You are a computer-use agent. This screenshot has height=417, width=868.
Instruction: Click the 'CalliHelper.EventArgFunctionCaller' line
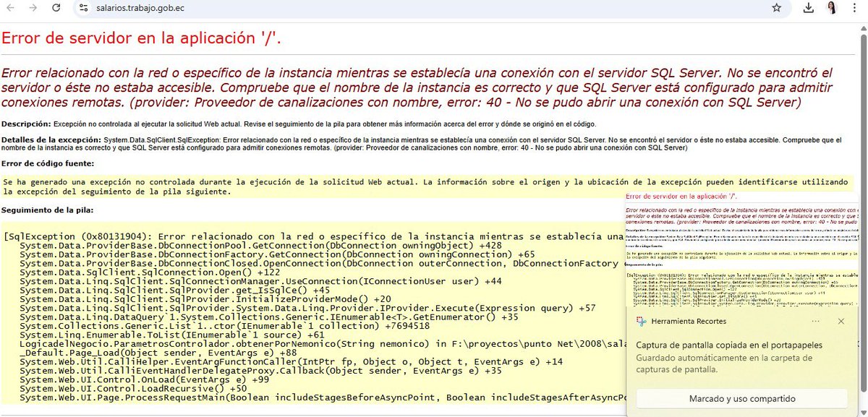tap(291, 361)
